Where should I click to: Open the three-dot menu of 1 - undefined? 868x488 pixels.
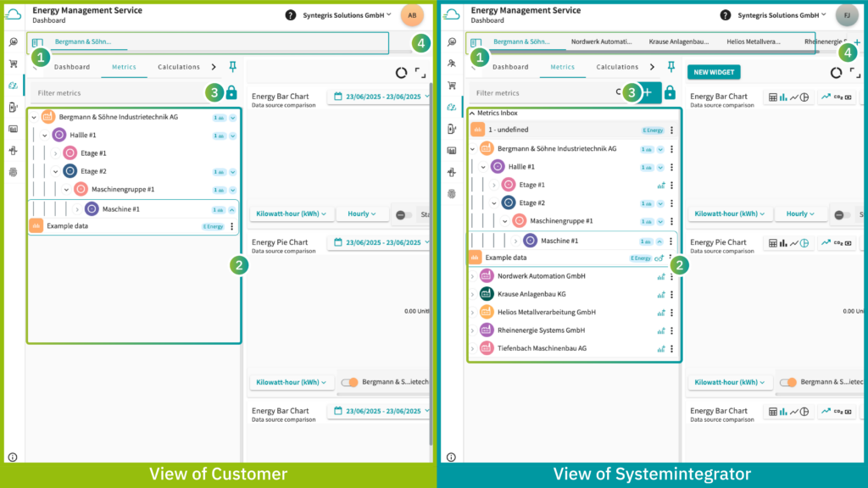pos(671,130)
